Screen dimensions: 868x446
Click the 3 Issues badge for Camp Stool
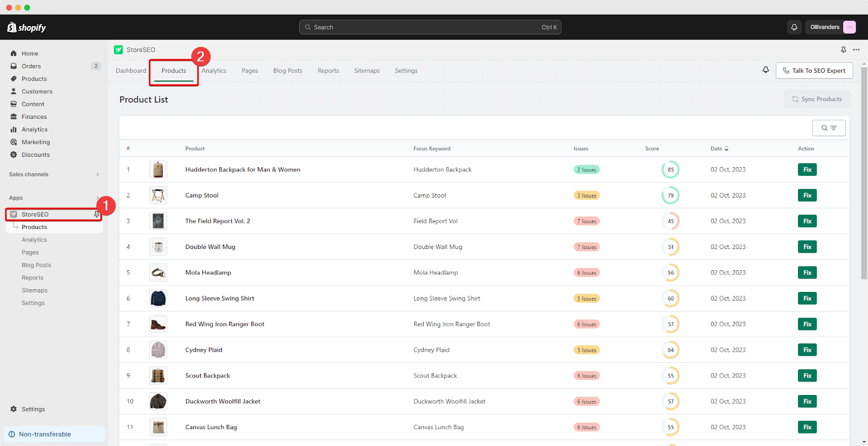coord(586,195)
